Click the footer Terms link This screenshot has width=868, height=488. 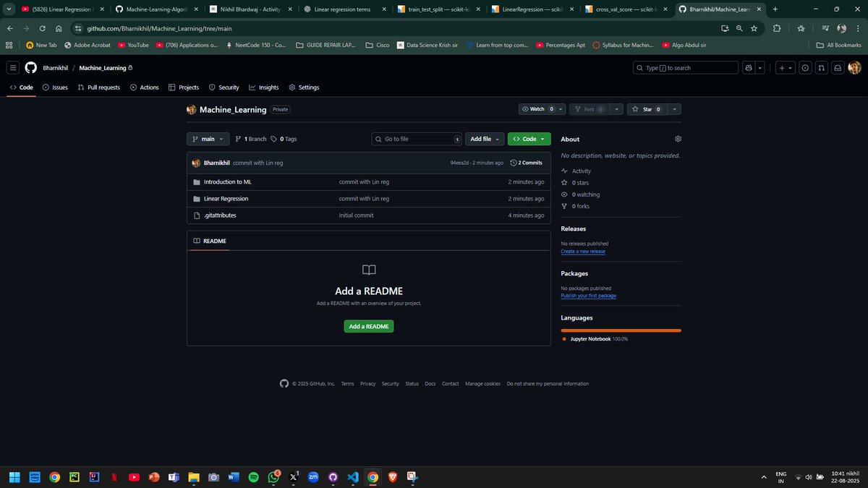coord(348,384)
